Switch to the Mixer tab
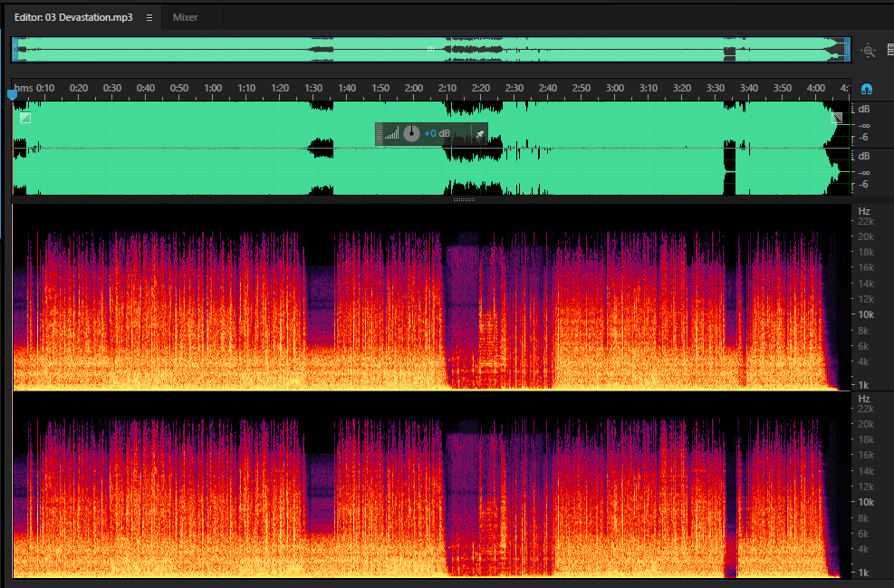894x588 pixels. 185,18
